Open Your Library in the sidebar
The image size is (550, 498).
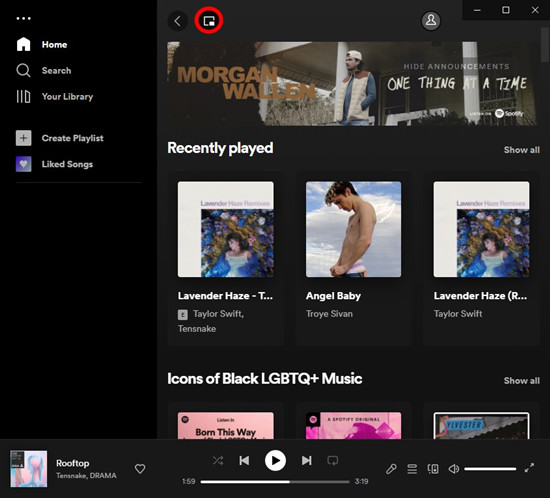tap(55, 96)
